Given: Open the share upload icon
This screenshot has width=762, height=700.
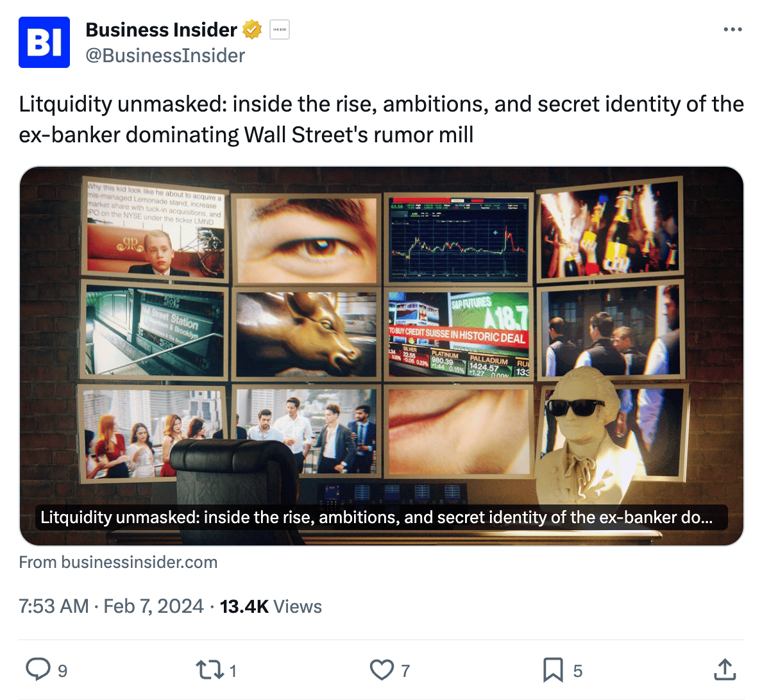Looking at the screenshot, I should coord(725,669).
